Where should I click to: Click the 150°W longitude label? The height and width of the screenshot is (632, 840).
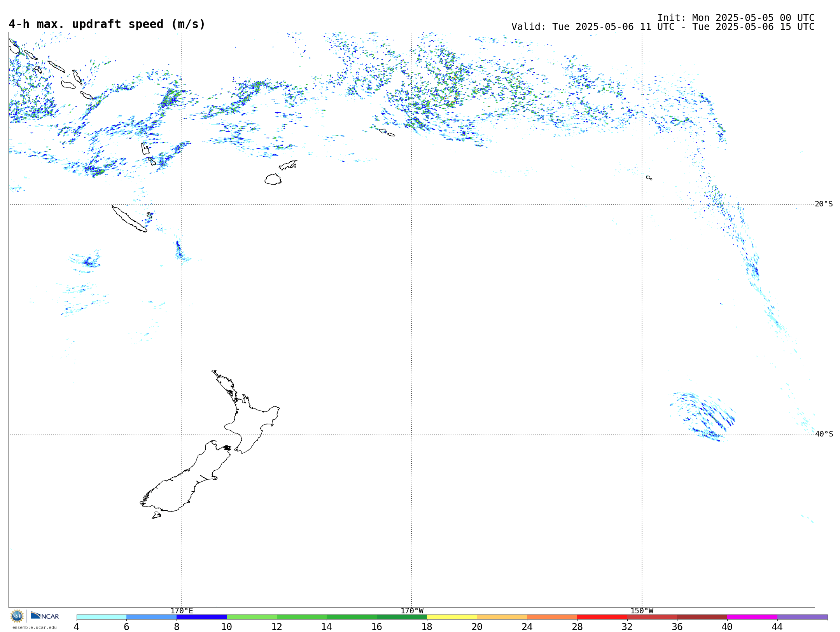point(642,611)
